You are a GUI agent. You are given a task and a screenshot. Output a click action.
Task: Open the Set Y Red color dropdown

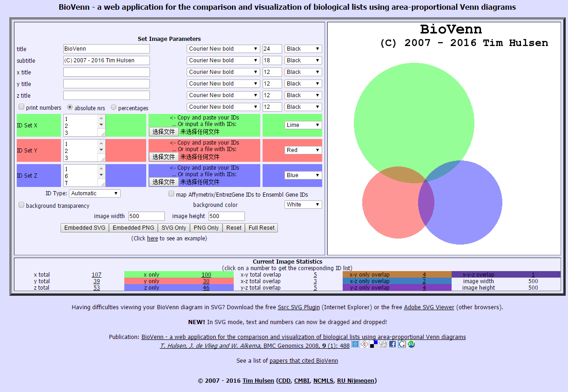tap(303, 150)
